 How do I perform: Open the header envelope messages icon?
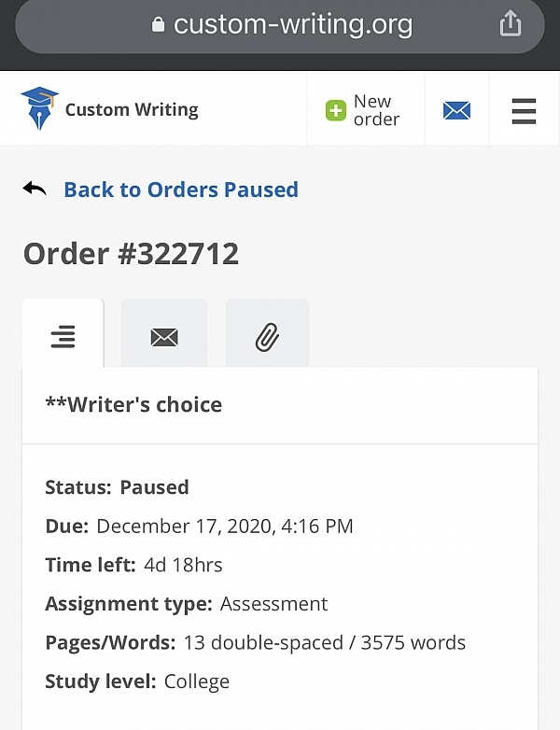[x=456, y=111]
